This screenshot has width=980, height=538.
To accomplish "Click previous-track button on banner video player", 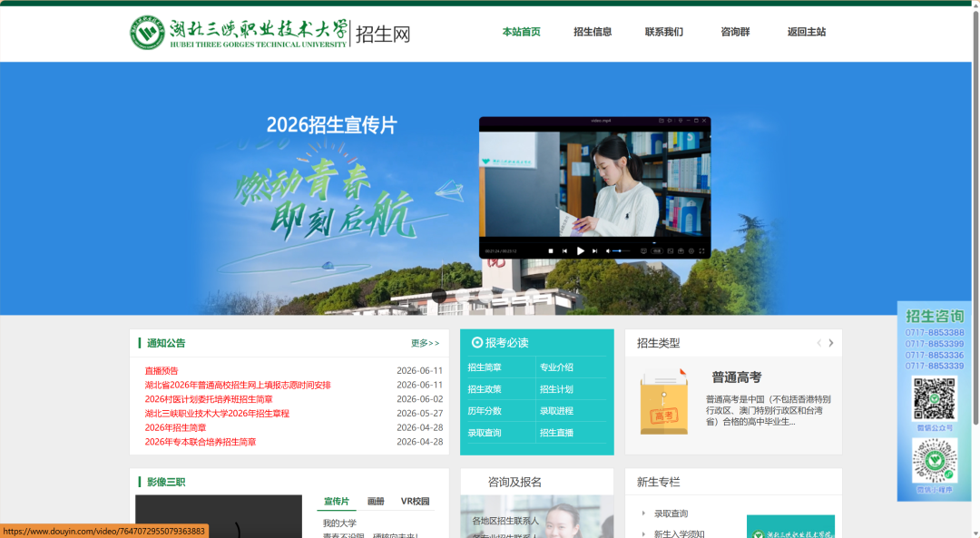I will click(x=565, y=251).
